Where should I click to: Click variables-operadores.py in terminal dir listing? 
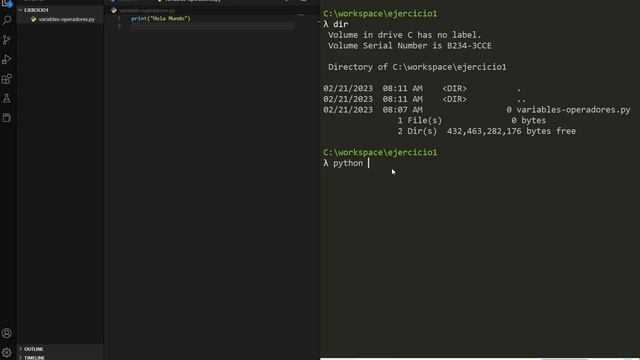tap(573, 109)
